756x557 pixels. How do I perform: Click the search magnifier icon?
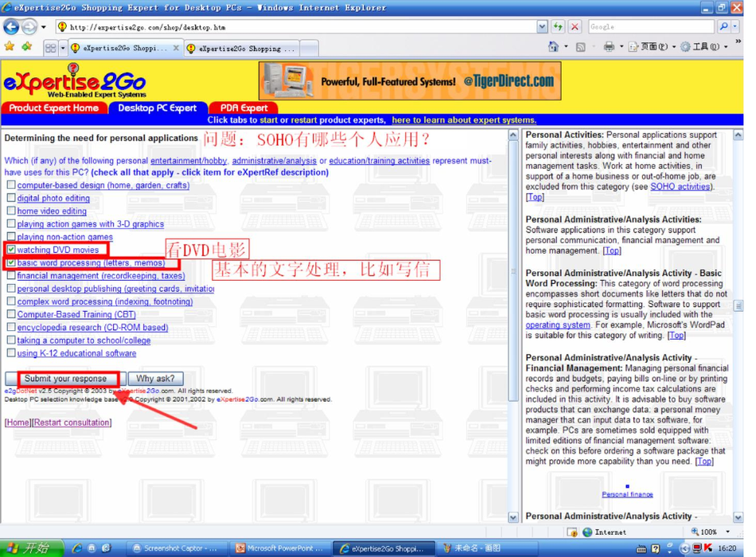723,27
